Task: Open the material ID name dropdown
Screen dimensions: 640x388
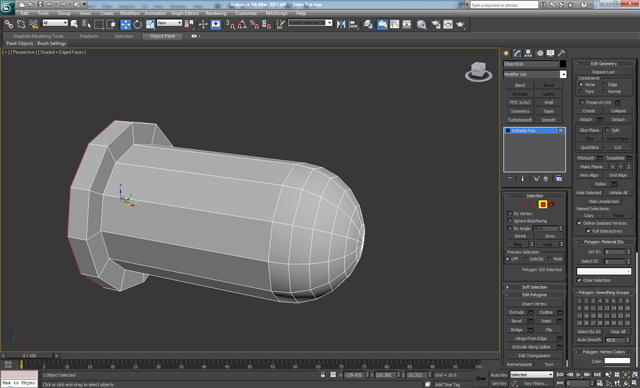Action: 604,271
